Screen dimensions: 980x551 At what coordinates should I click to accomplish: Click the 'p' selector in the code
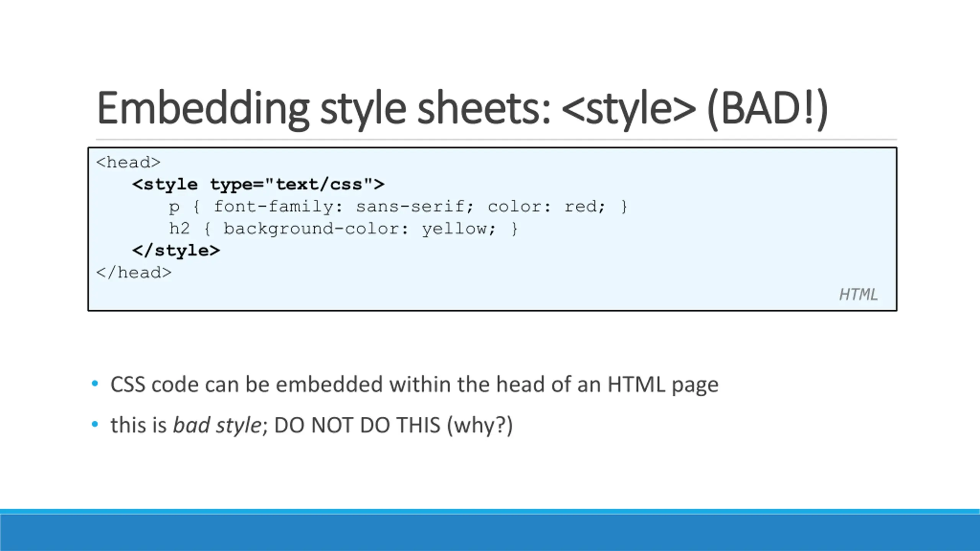tap(174, 207)
